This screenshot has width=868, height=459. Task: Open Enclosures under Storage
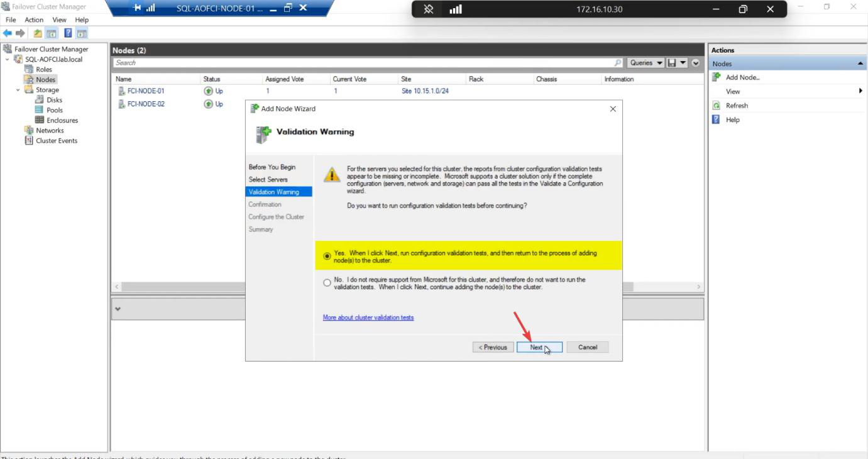tap(62, 120)
